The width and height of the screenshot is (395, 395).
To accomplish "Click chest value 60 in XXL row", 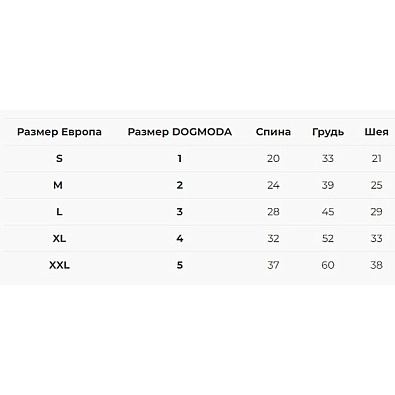I will click(x=328, y=265).
